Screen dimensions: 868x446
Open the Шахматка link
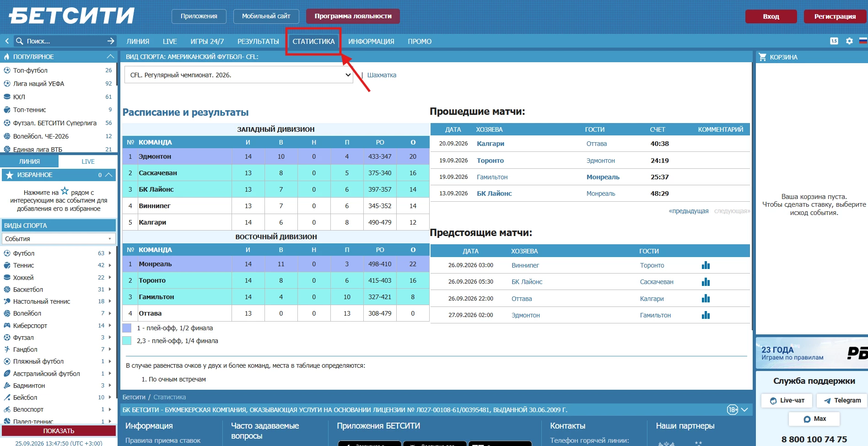point(382,75)
